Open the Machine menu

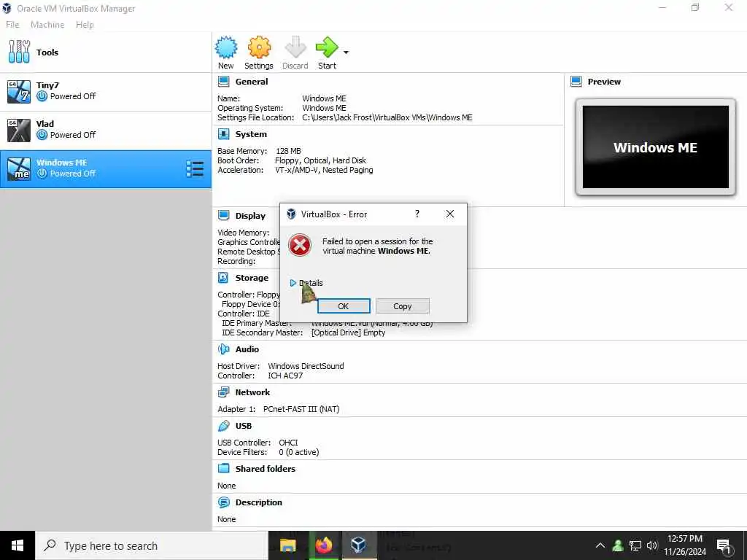47,25
